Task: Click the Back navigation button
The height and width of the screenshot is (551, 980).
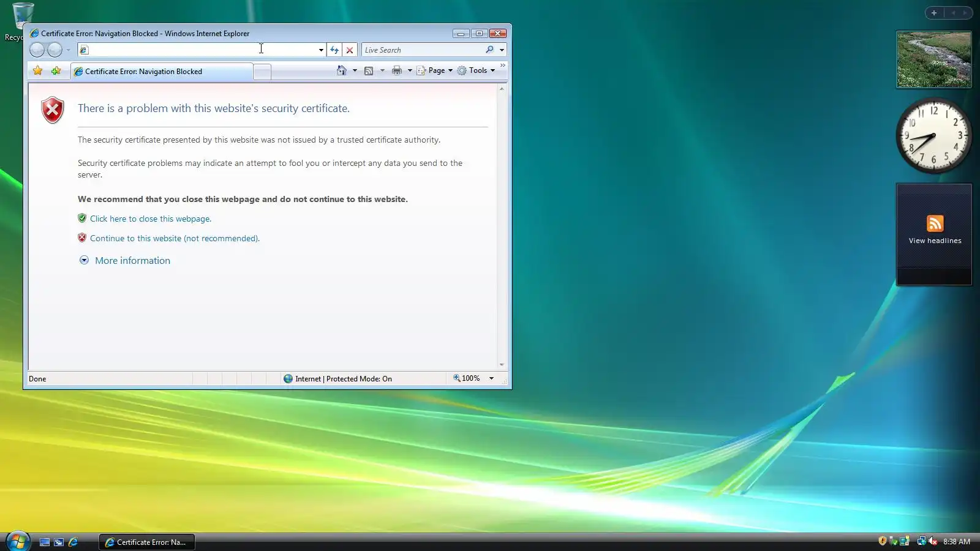Action: (37, 50)
